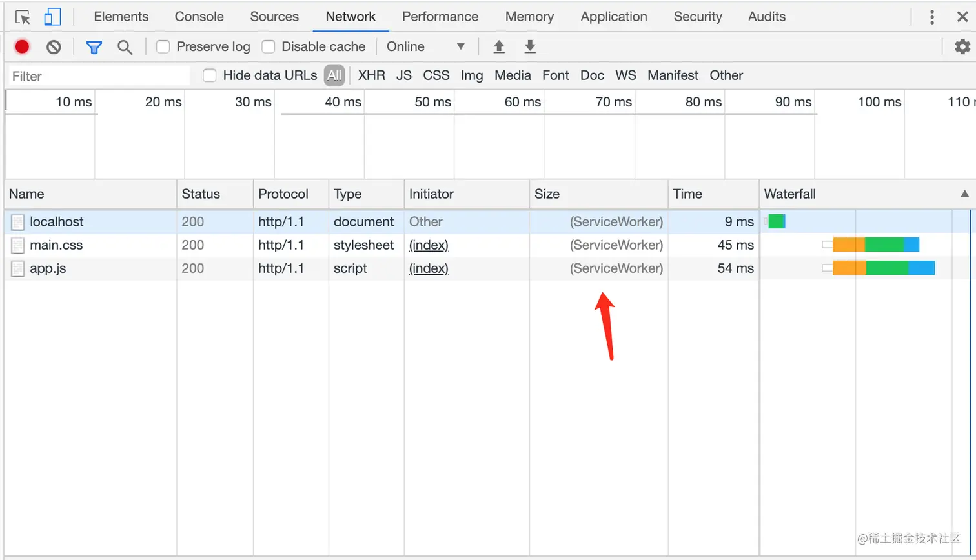Sort by the Initiator column header

(x=467, y=194)
